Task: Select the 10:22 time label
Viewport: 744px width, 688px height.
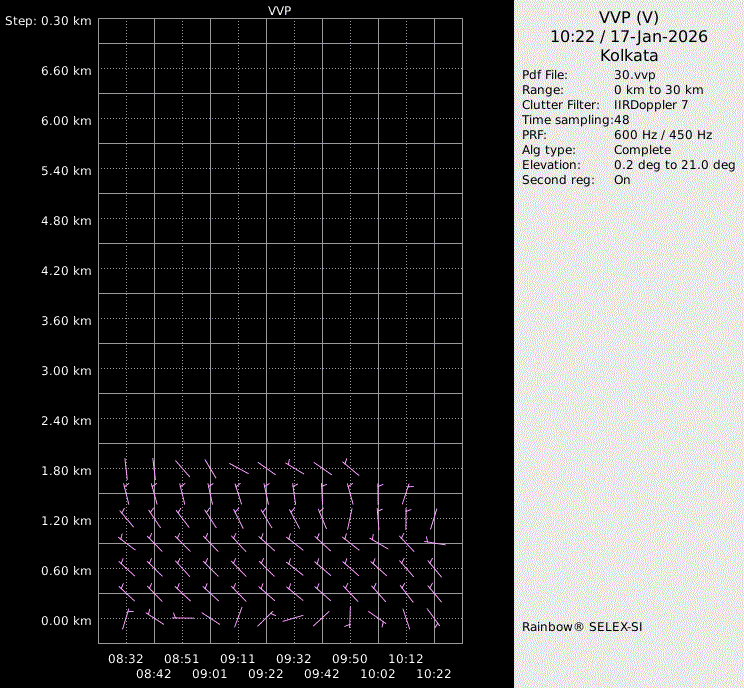Action: [x=434, y=675]
